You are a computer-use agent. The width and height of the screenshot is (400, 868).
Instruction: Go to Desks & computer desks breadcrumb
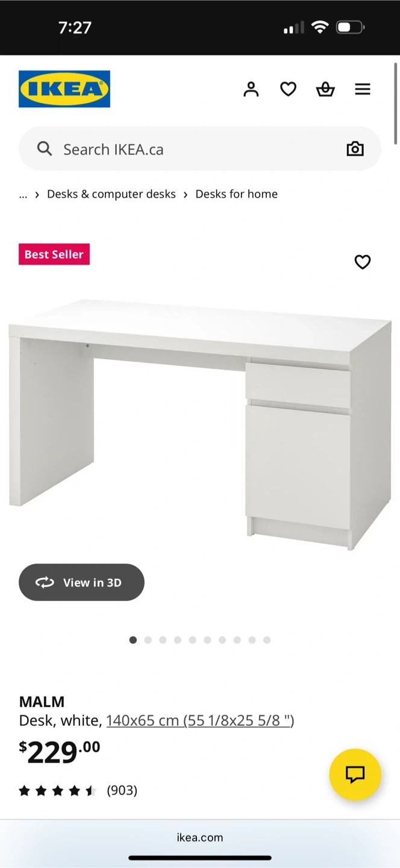point(111,194)
